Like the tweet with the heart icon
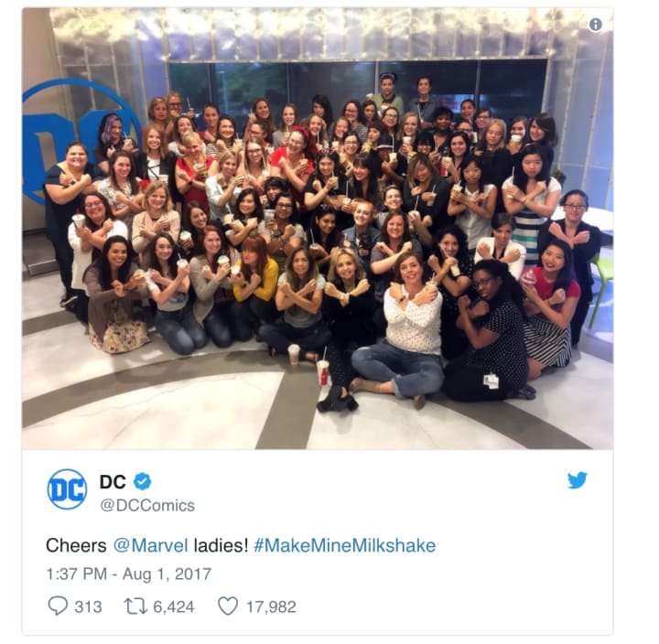Screen dimensions: 659x644 pos(228,606)
